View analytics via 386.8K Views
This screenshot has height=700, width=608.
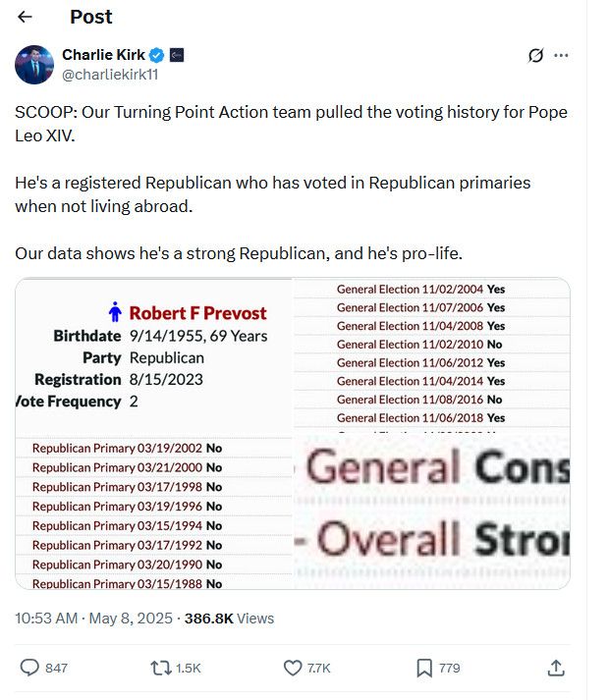coord(229,619)
